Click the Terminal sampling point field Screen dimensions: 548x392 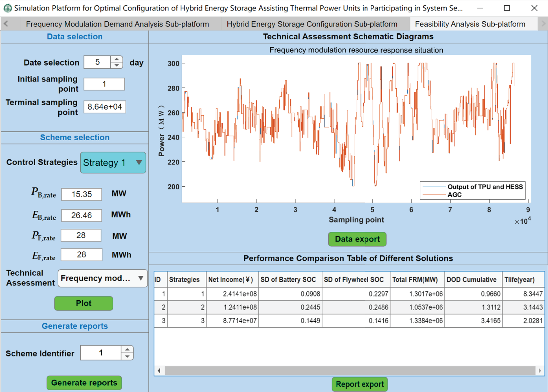(105, 107)
